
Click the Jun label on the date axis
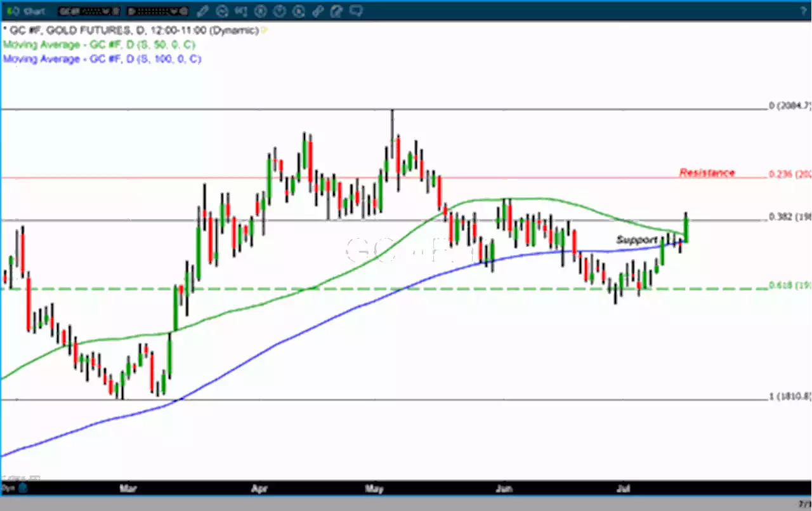click(x=504, y=489)
